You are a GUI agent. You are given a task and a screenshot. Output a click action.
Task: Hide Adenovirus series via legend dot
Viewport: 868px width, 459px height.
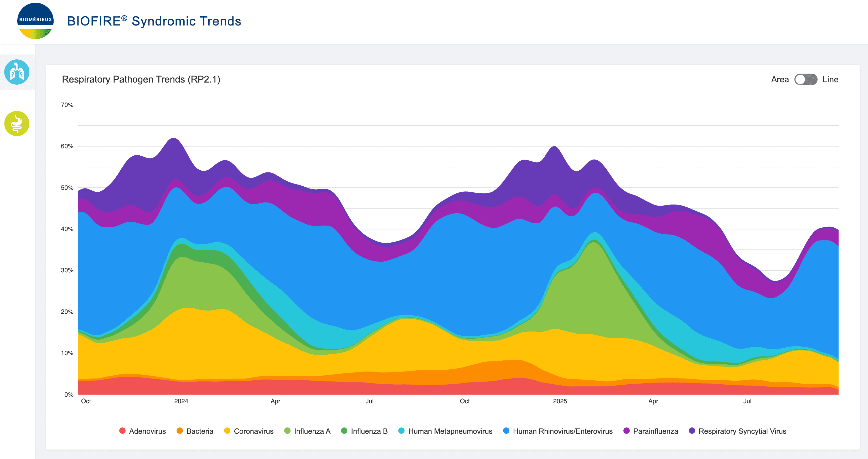click(x=122, y=431)
